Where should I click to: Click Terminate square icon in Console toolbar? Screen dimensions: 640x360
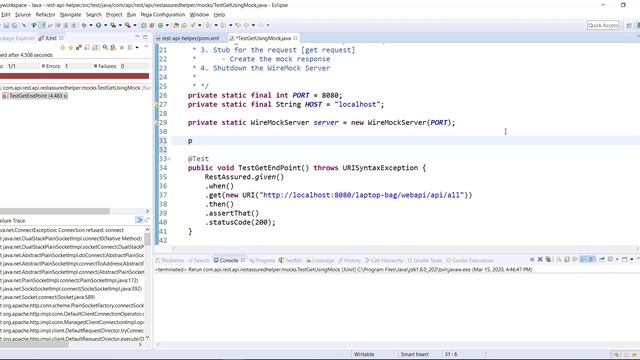coord(532,259)
